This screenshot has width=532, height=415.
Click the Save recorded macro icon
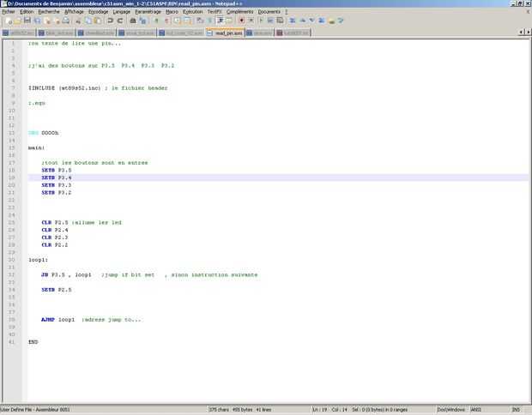tap(280, 21)
